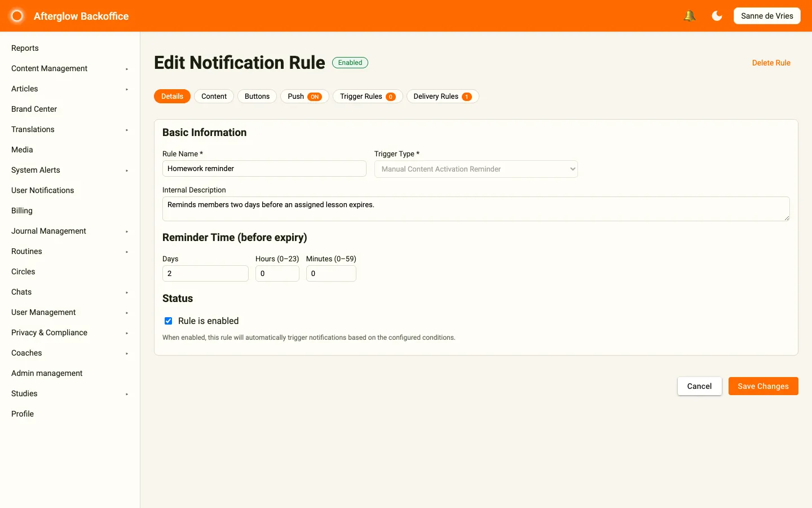The height and width of the screenshot is (508, 812).
Task: Click the Hours input field
Action: coord(277,273)
